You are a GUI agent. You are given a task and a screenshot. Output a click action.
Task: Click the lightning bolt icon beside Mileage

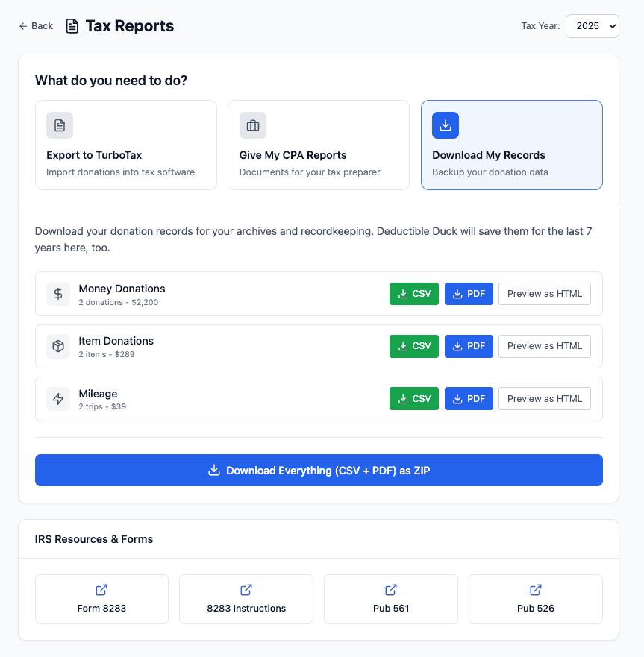(x=58, y=399)
